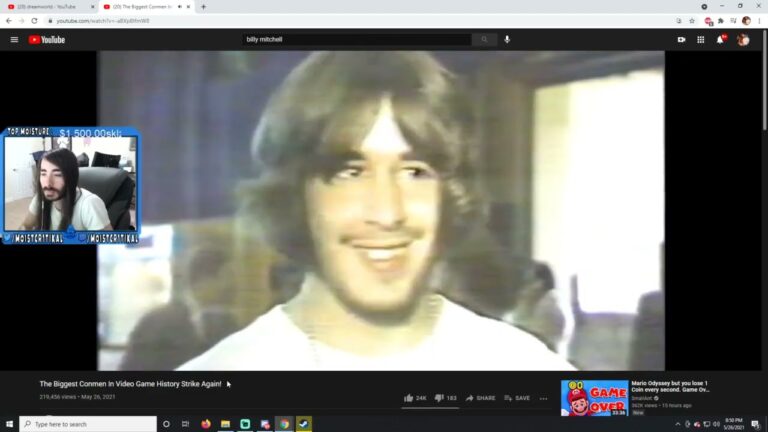Open more actions ellipsis under video
768x432 pixels.
tap(543, 398)
